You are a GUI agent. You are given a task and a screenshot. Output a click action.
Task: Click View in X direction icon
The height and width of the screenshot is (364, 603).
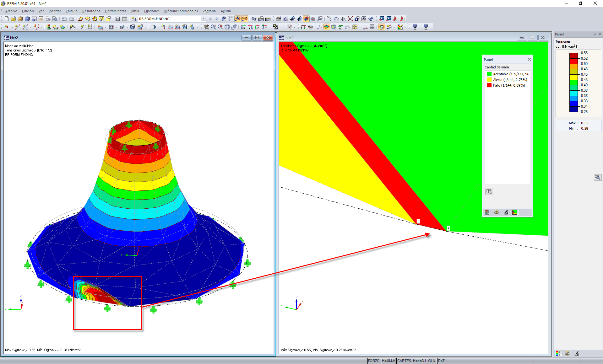tap(243, 27)
